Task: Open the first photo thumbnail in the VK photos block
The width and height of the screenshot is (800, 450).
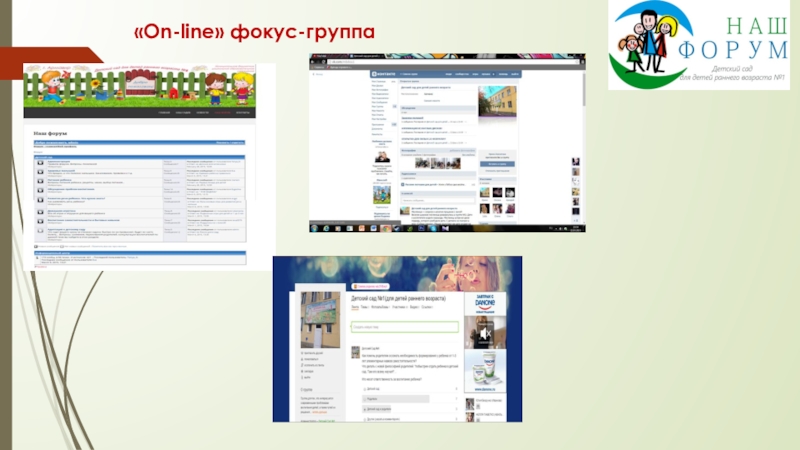Action: (x=422, y=163)
